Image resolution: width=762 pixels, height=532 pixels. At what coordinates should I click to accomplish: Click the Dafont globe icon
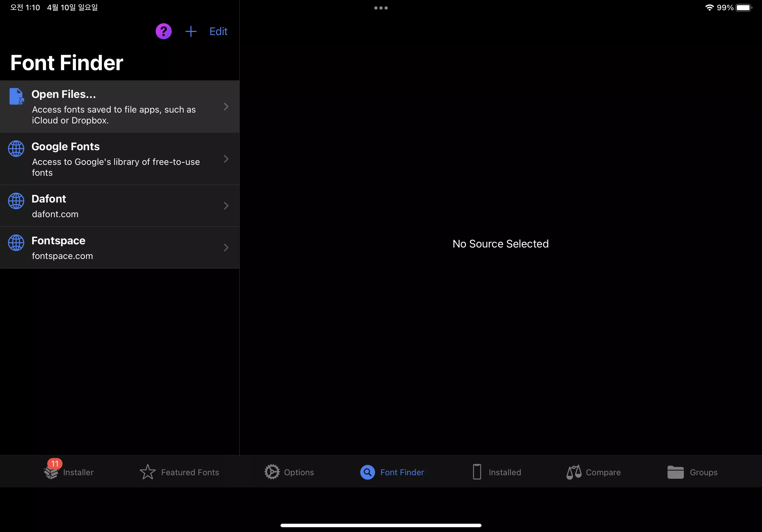[16, 201]
